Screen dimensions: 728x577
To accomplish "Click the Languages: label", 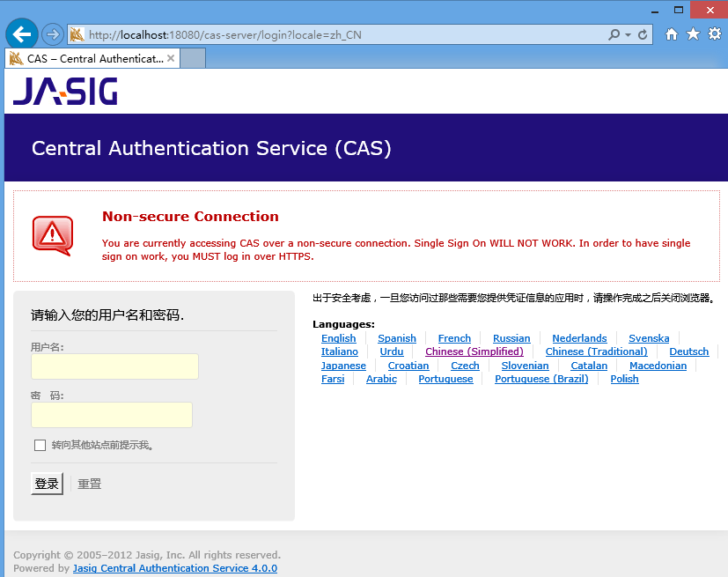I will point(343,324).
